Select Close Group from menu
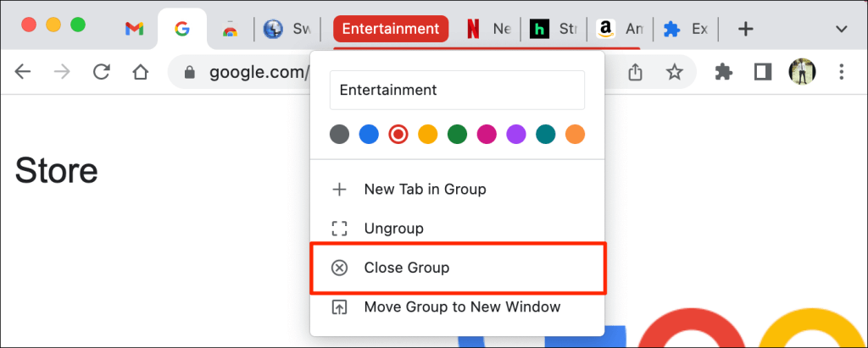The height and width of the screenshot is (348, 868). [407, 268]
